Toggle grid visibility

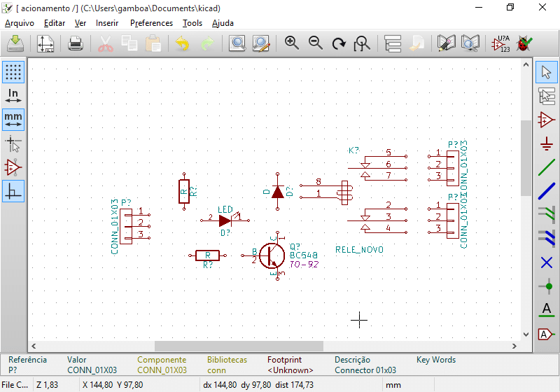tap(13, 72)
